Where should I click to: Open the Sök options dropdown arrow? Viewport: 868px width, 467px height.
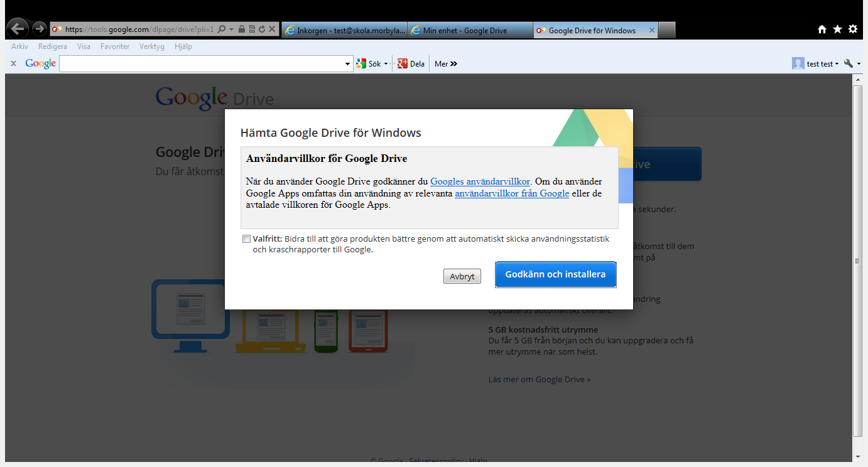coord(386,64)
